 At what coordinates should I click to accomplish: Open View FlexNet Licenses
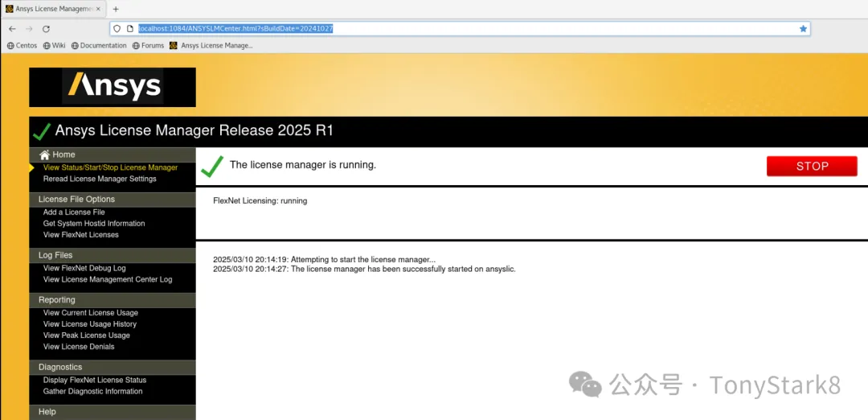[x=81, y=235]
